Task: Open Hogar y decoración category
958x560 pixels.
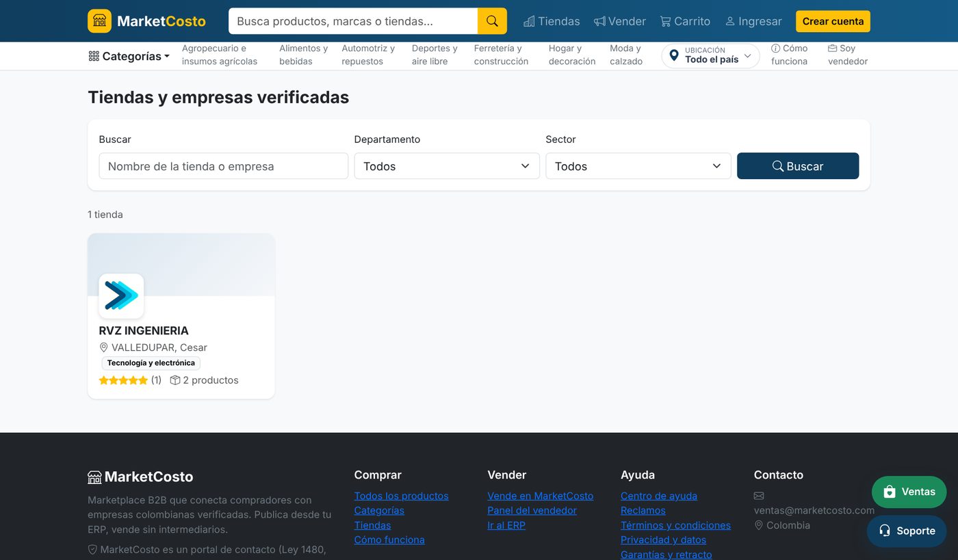Action: [572, 55]
